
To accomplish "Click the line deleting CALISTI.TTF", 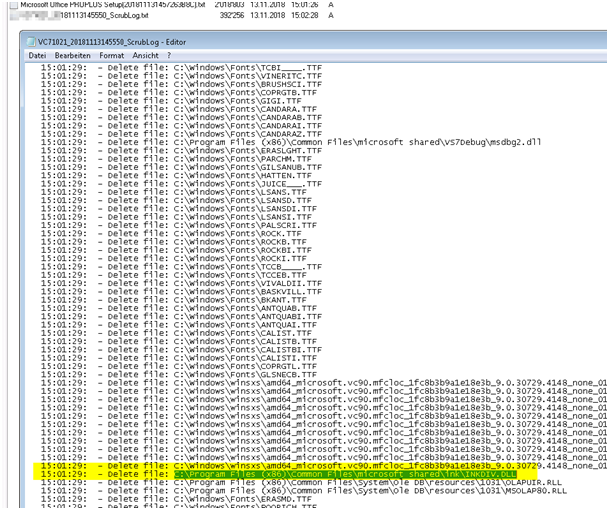I will 179,358.
